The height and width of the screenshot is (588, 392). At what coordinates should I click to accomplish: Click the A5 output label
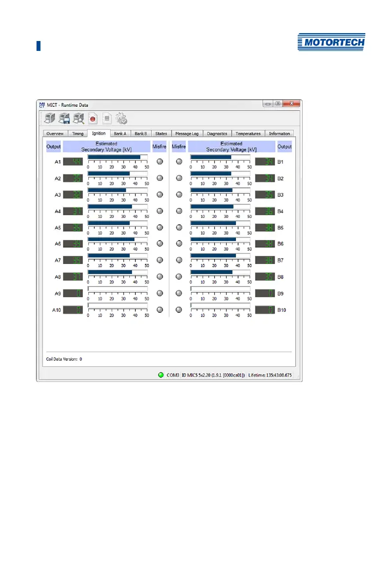tap(58, 228)
